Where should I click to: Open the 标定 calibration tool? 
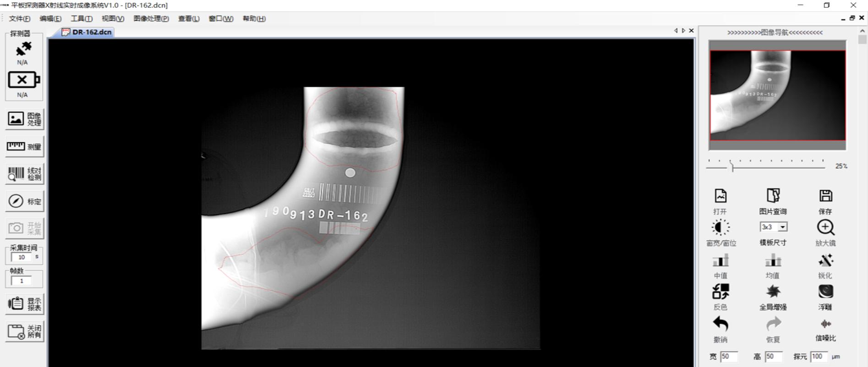(x=25, y=201)
